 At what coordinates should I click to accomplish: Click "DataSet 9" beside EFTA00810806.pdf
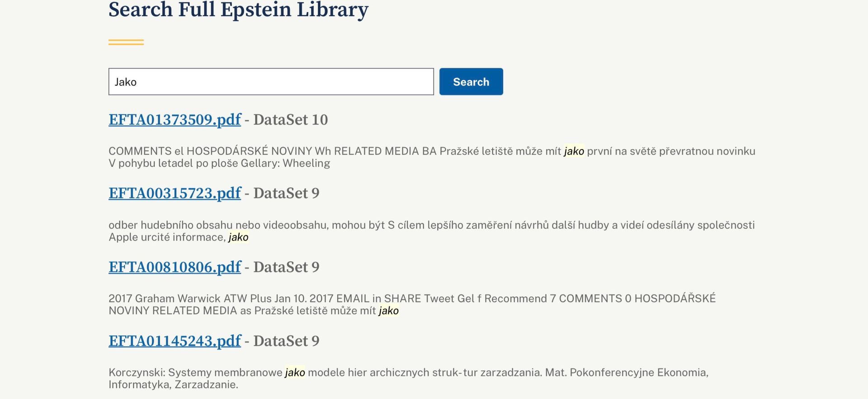[x=286, y=267]
